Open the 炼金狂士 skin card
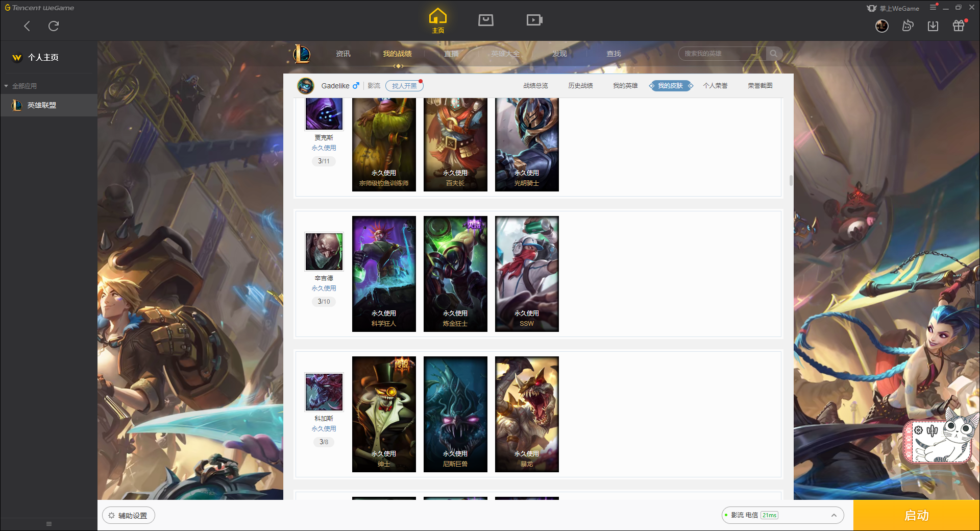The width and height of the screenshot is (980, 531). tap(455, 274)
